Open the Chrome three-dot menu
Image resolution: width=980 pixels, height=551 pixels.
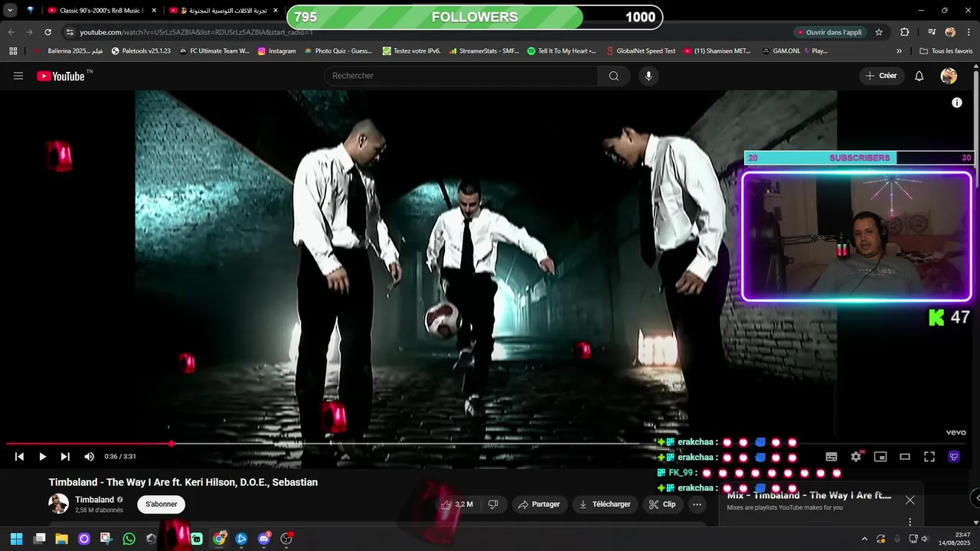pyautogui.click(x=969, y=32)
